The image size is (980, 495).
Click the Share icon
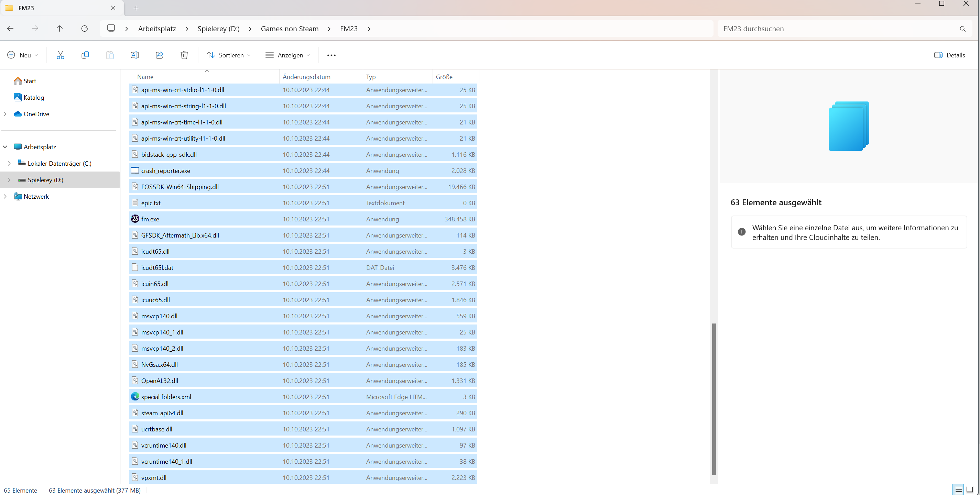[160, 55]
